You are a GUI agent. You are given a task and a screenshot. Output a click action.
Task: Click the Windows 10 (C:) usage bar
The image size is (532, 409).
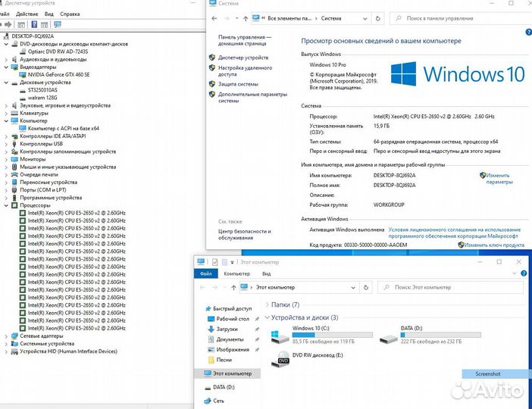pos(333,335)
